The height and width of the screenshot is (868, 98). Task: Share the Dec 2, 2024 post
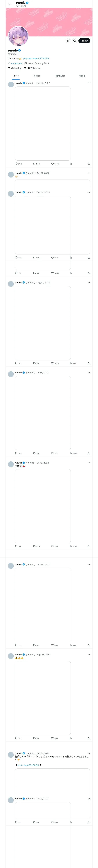point(89,546)
